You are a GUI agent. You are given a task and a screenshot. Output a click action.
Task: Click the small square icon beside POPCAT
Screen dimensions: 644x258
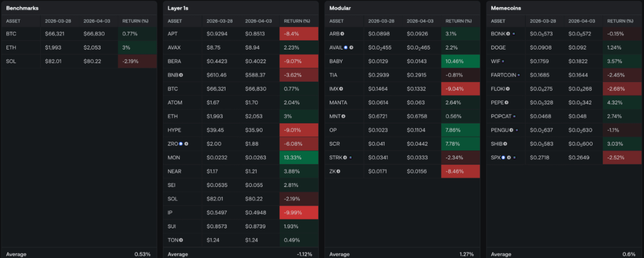point(515,116)
